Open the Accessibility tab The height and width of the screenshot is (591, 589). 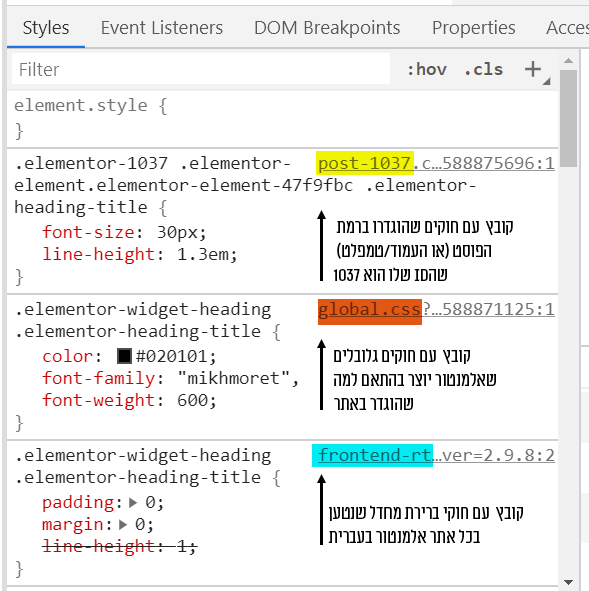567,28
